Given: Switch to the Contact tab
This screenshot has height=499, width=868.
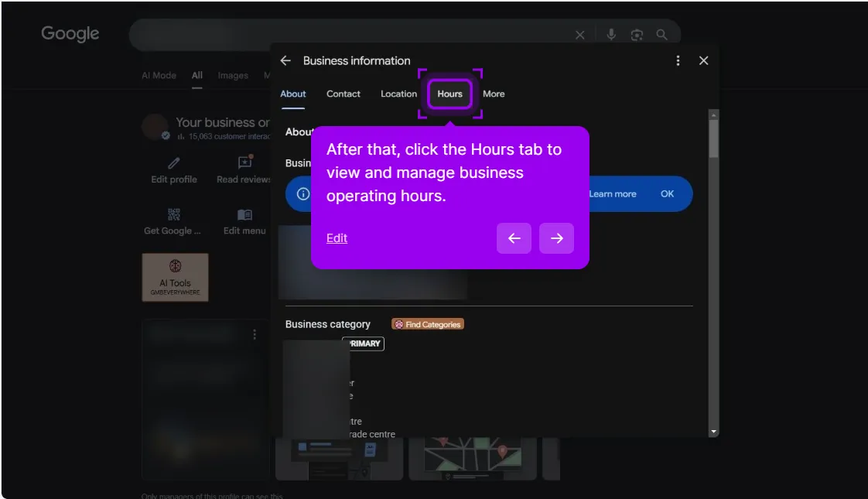Looking at the screenshot, I should click(343, 94).
